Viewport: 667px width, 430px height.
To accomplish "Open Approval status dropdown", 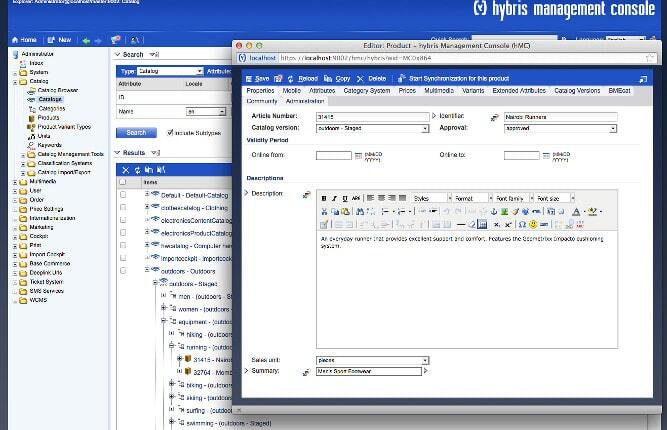I will point(560,128).
